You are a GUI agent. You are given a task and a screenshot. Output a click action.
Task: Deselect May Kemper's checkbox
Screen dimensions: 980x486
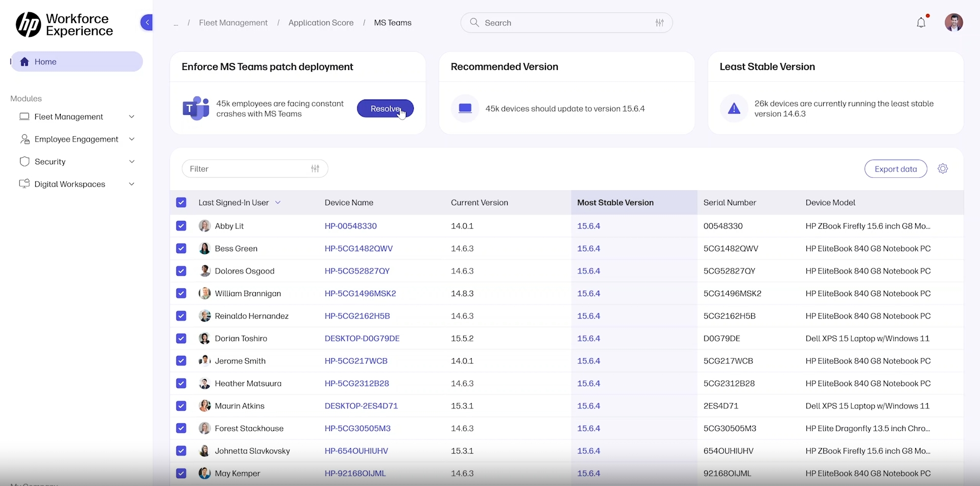point(181,473)
